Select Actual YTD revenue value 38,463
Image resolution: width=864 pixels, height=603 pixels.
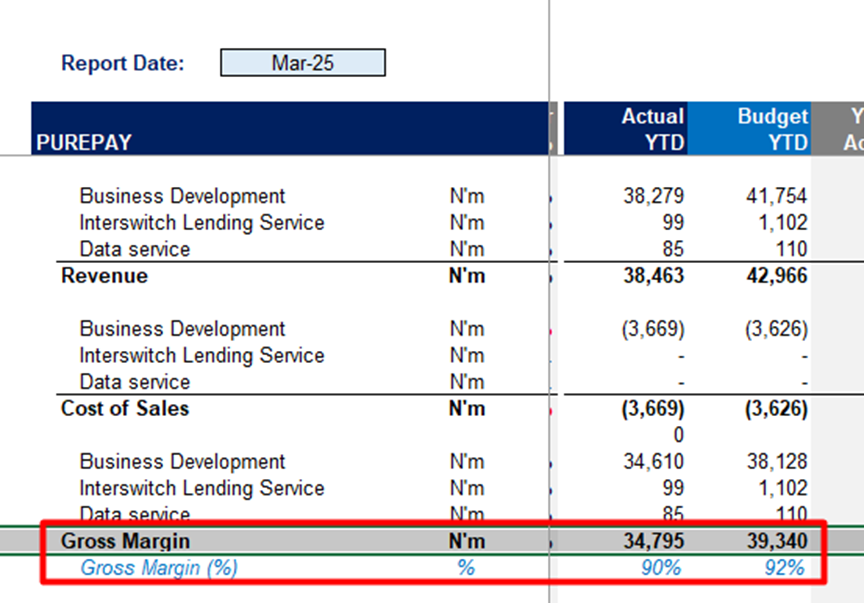click(653, 276)
